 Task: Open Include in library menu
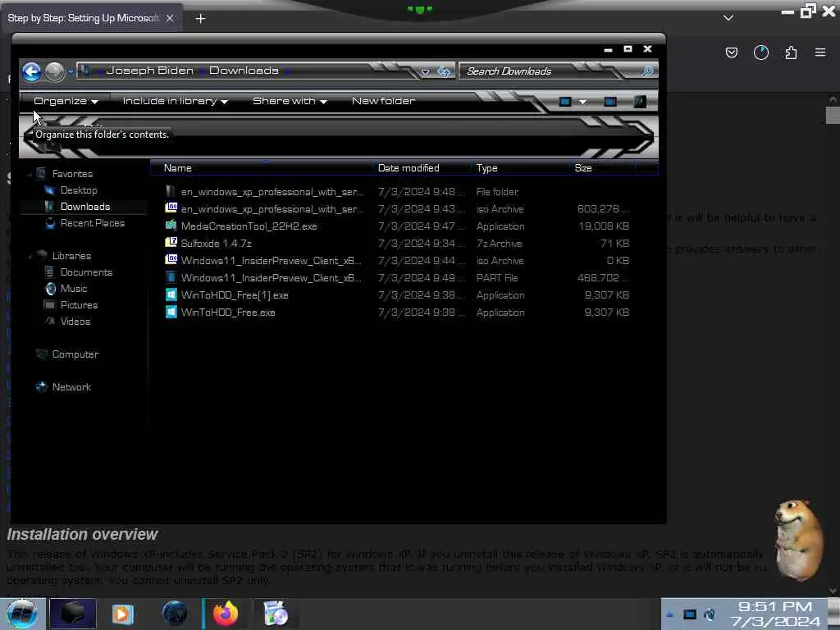(176, 101)
